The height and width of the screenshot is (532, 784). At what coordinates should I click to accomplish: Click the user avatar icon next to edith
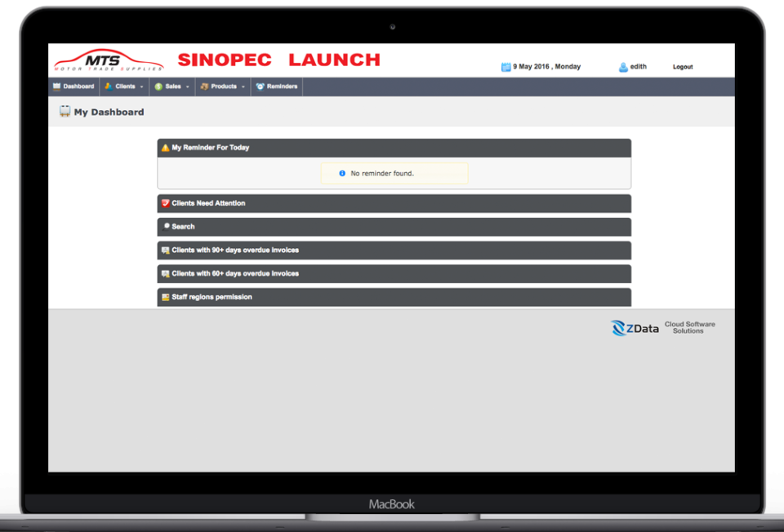pyautogui.click(x=623, y=67)
